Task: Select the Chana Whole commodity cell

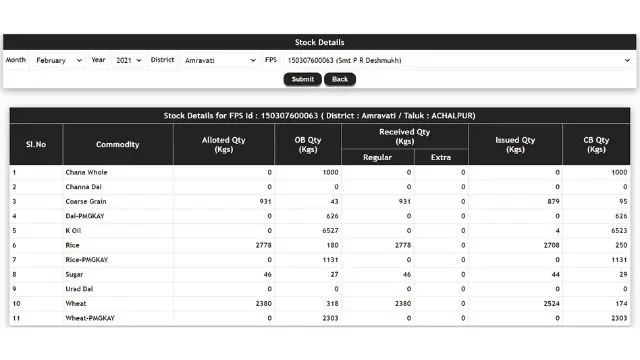Action: click(118, 172)
